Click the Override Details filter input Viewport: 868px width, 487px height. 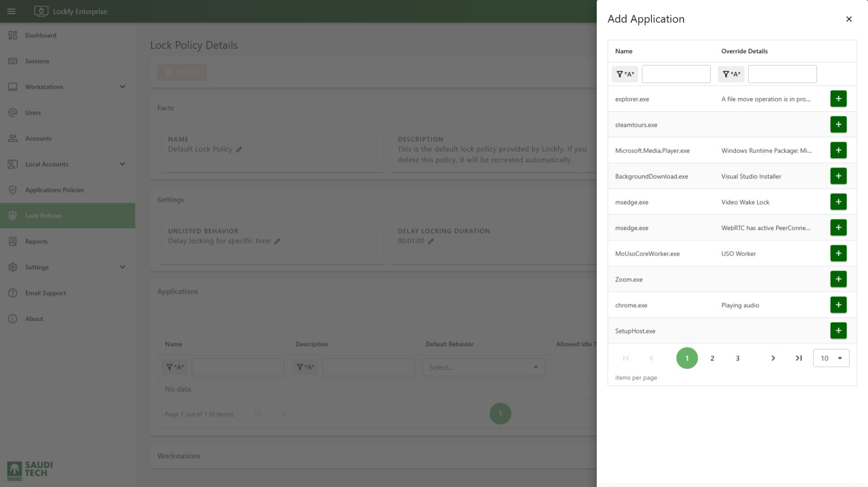783,74
